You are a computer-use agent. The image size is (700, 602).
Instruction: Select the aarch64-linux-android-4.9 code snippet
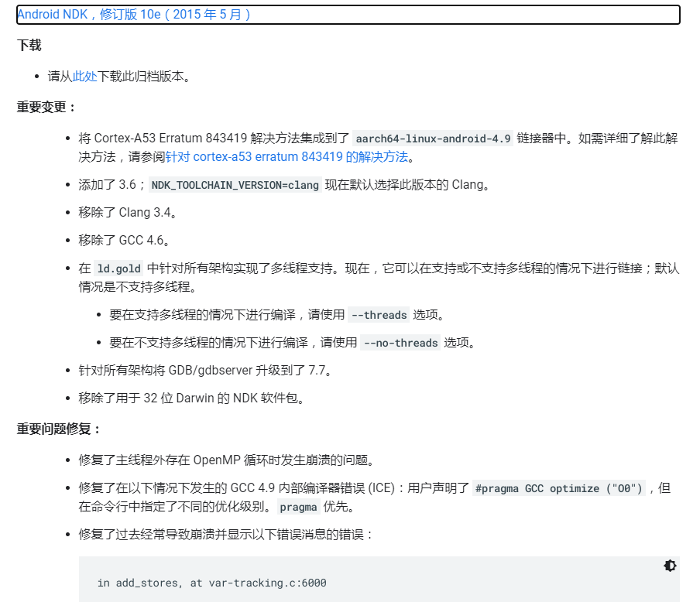pos(432,138)
